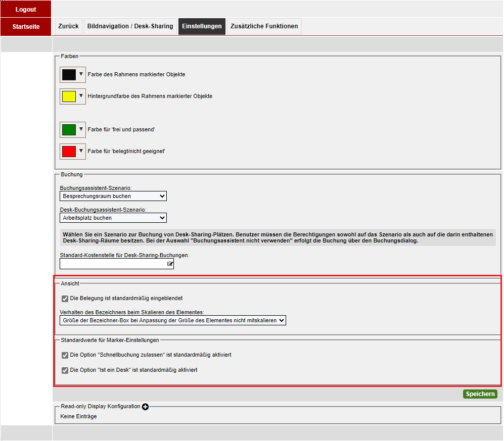Click the Speichern button
504x441 pixels.
[480, 394]
